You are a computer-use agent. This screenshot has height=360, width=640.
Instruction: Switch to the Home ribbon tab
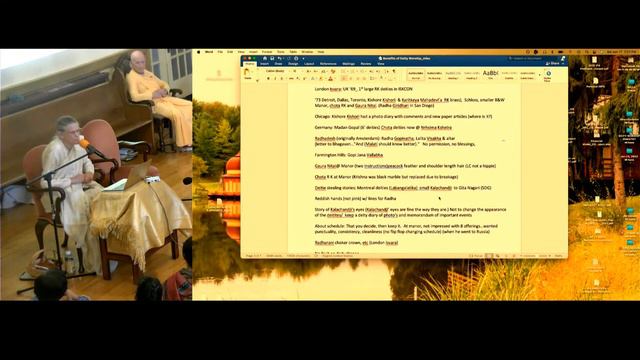click(249, 64)
